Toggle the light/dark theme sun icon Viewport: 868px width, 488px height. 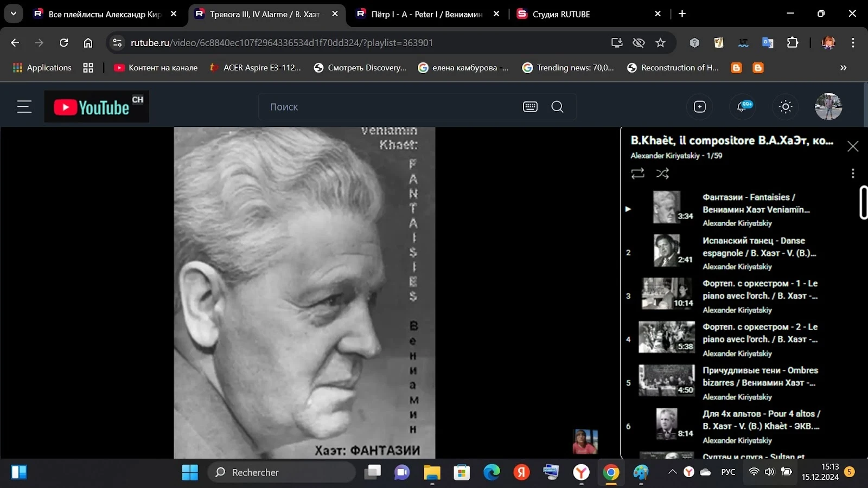click(x=786, y=107)
